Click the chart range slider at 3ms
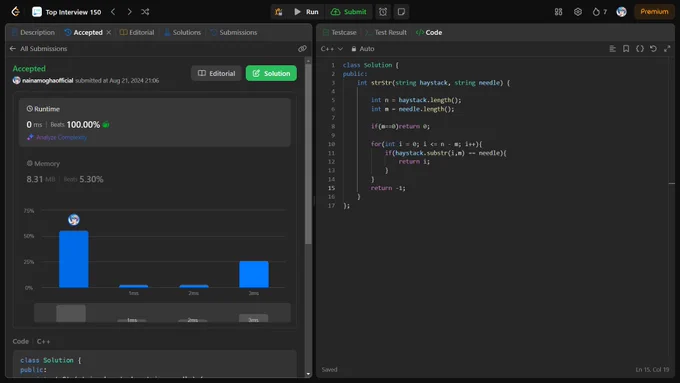The image size is (680, 383). [x=253, y=318]
